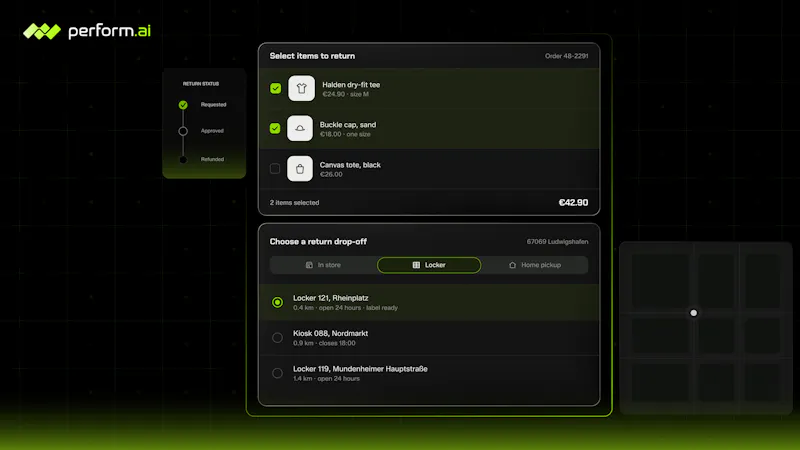Uncheck the Buckle cap, sand checkbox

coord(275,128)
